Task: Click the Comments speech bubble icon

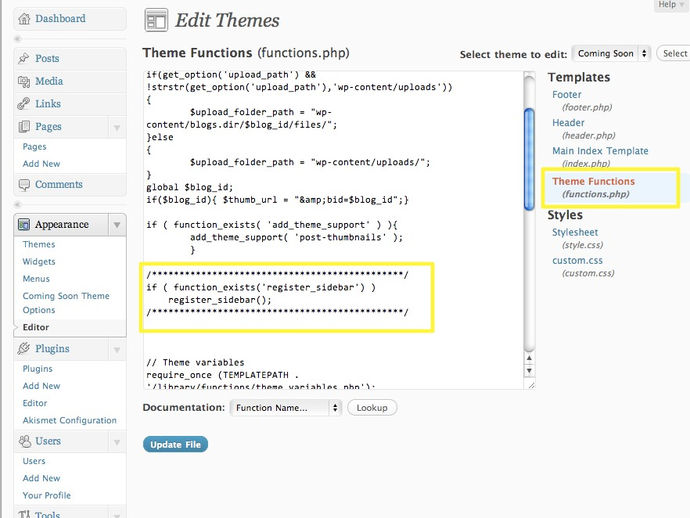Action: tap(24, 184)
